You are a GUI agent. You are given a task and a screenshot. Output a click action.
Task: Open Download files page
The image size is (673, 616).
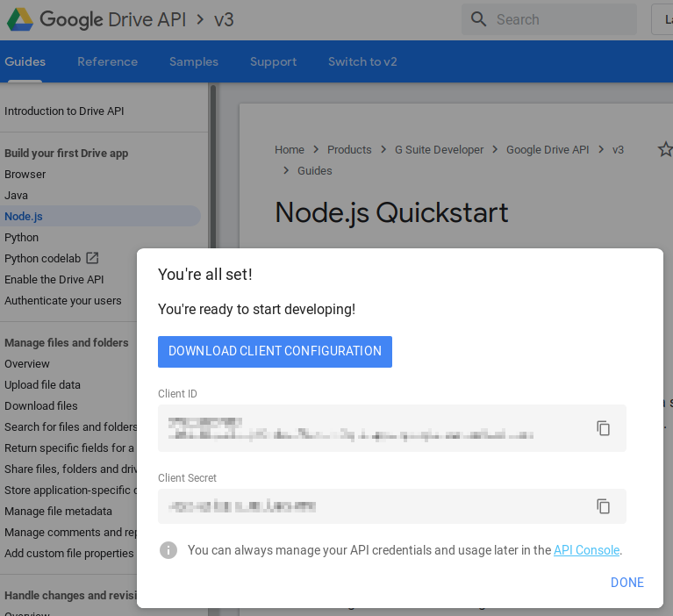point(40,405)
